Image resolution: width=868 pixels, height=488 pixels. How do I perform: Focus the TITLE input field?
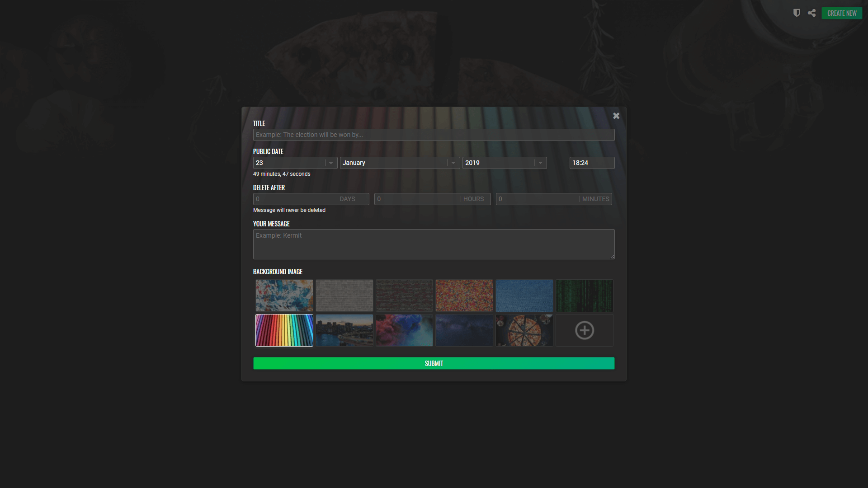434,135
